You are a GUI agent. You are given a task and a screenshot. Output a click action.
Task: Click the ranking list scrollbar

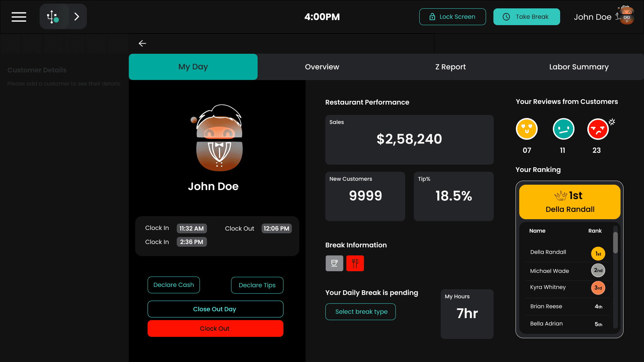(x=615, y=243)
